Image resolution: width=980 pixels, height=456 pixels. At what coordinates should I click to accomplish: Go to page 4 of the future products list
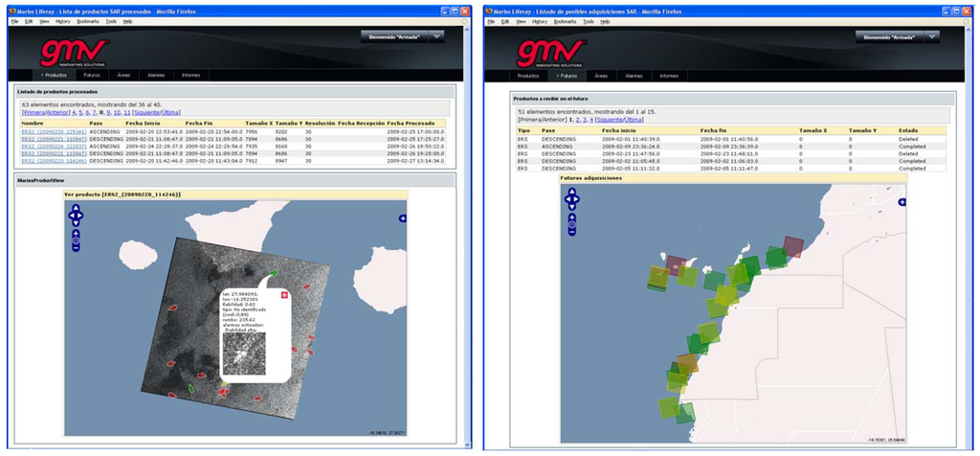coord(590,119)
